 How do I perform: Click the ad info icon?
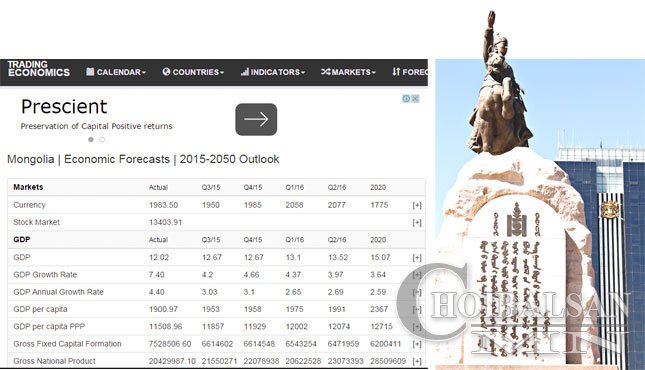tap(406, 99)
